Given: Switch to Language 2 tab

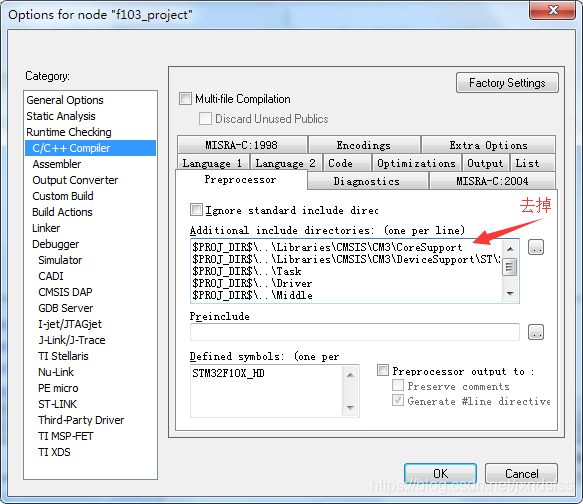Looking at the screenshot, I should pyautogui.click(x=286, y=163).
